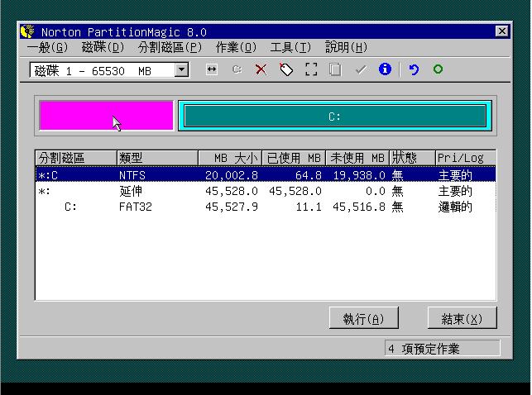This screenshot has width=532, height=395.
Task: Click the 結束(X) exit button
Action: 463,318
